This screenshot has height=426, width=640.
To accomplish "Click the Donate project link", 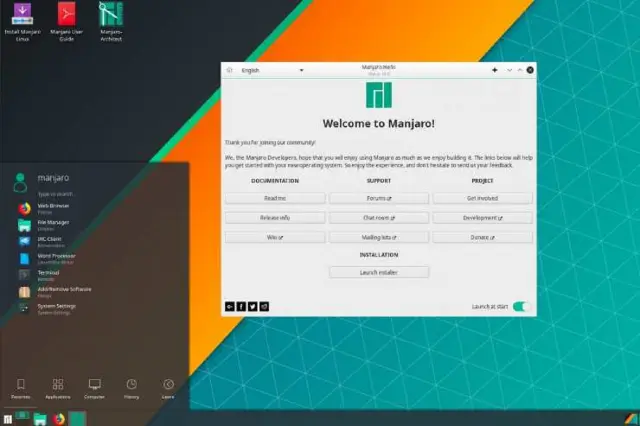I will tap(482, 237).
